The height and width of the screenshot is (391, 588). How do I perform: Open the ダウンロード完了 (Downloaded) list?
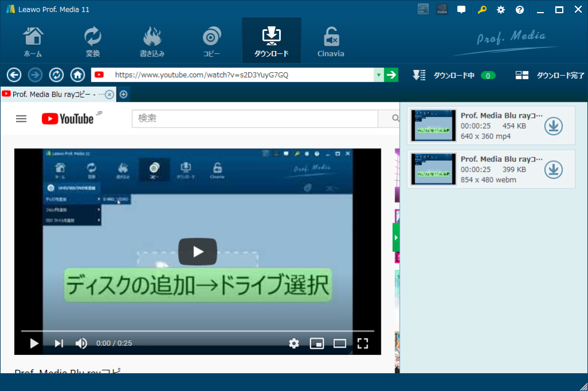[550, 75]
